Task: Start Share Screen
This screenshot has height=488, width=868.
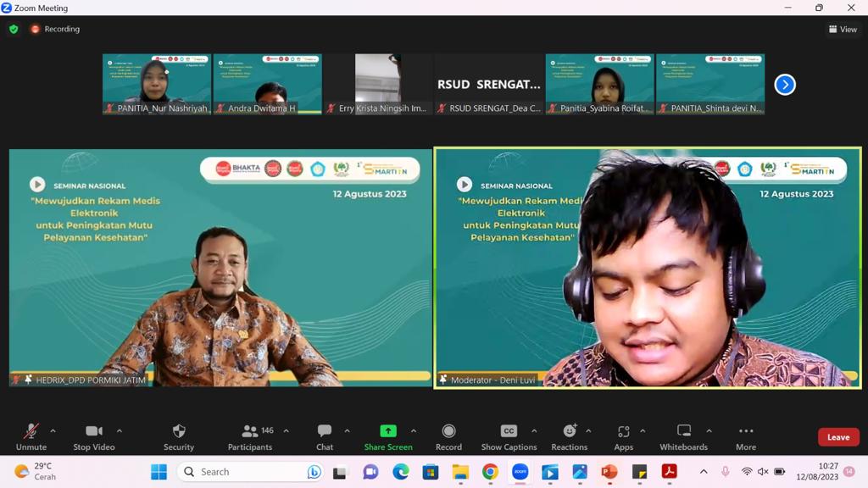Action: [x=388, y=436]
